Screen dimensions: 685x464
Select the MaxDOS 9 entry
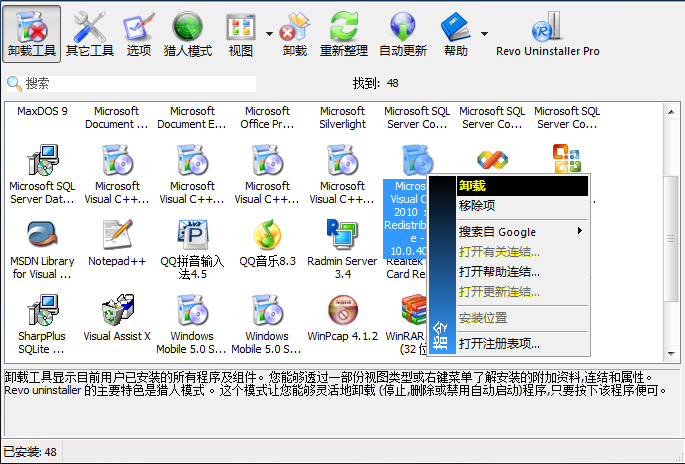point(42,111)
